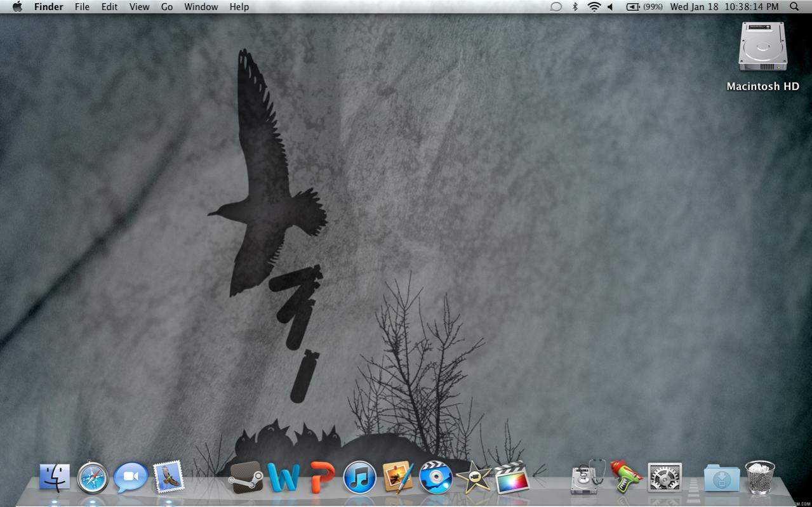Screen dimensions: 812x507
Task: Open the File menu
Action: tap(82, 7)
